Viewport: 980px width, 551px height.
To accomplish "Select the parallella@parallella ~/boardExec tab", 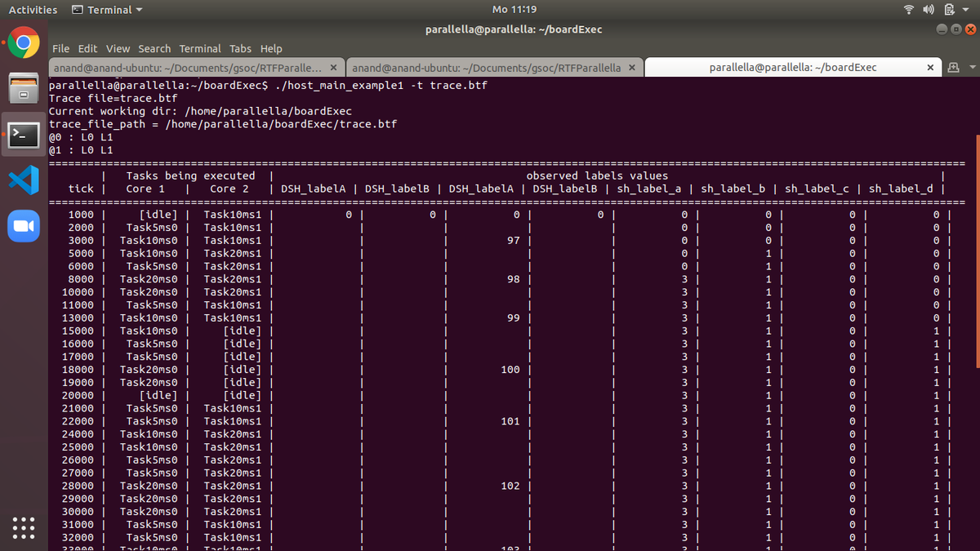I will tap(793, 67).
